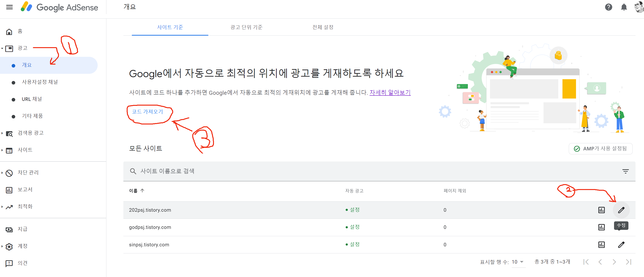Image resolution: width=644 pixels, height=277 pixels.
Task: Switch to the 사이트 기준 tab
Action: (x=170, y=27)
